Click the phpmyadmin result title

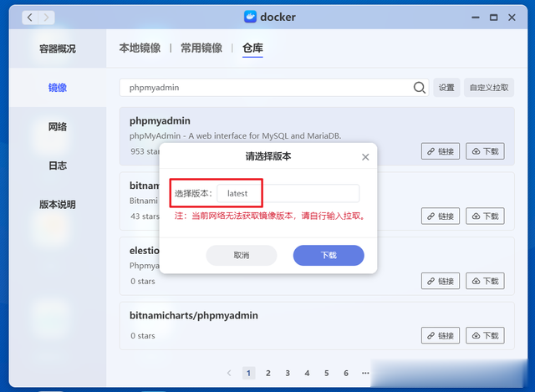pos(160,120)
